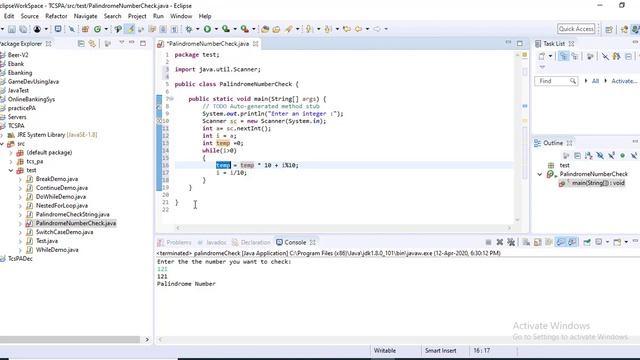Toggle Show Console When Standard Out Changes
Image resolution: width=640 pixels, height=360 pixels.
(x=561, y=242)
